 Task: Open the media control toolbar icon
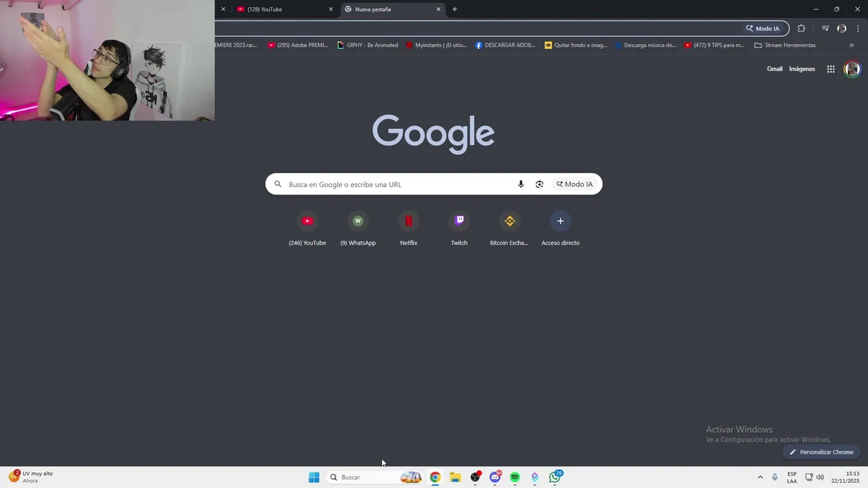point(825,28)
